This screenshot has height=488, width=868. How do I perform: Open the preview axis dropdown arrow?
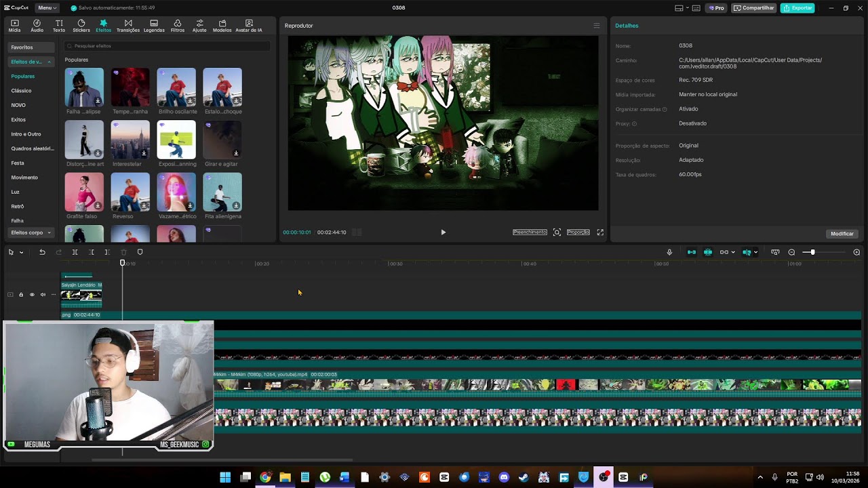pyautogui.click(x=755, y=252)
